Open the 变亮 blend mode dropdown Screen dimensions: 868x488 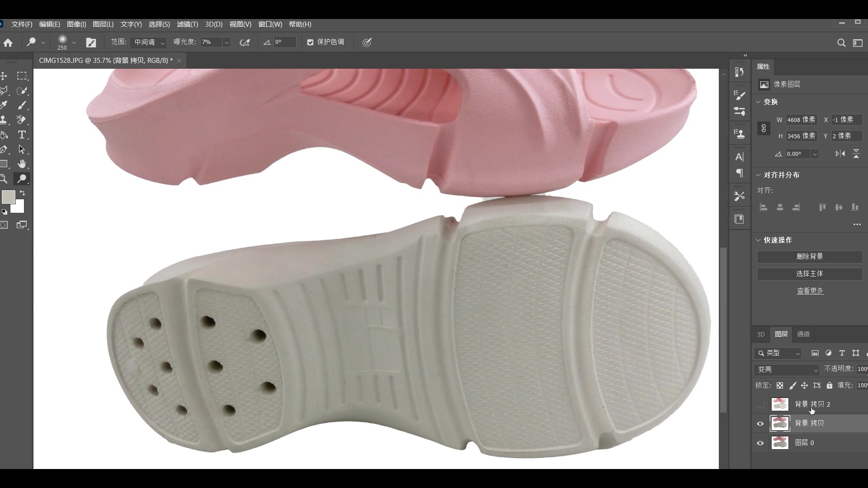point(787,370)
